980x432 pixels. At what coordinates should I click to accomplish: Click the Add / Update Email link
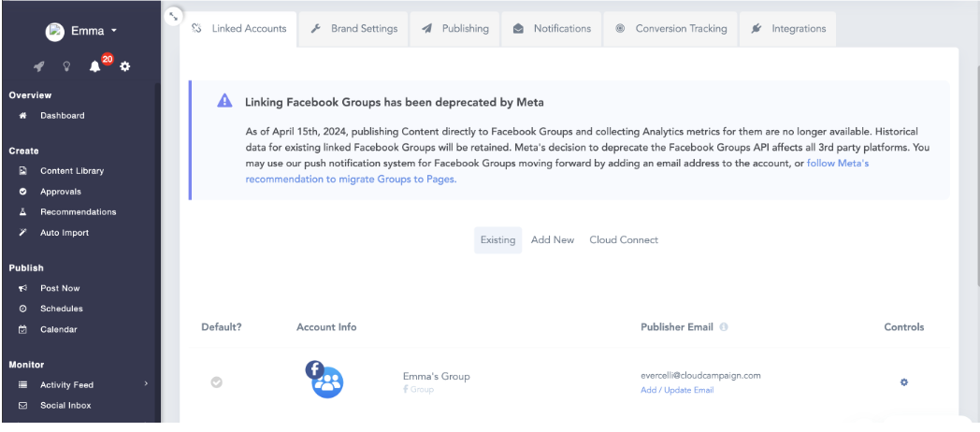coord(677,390)
